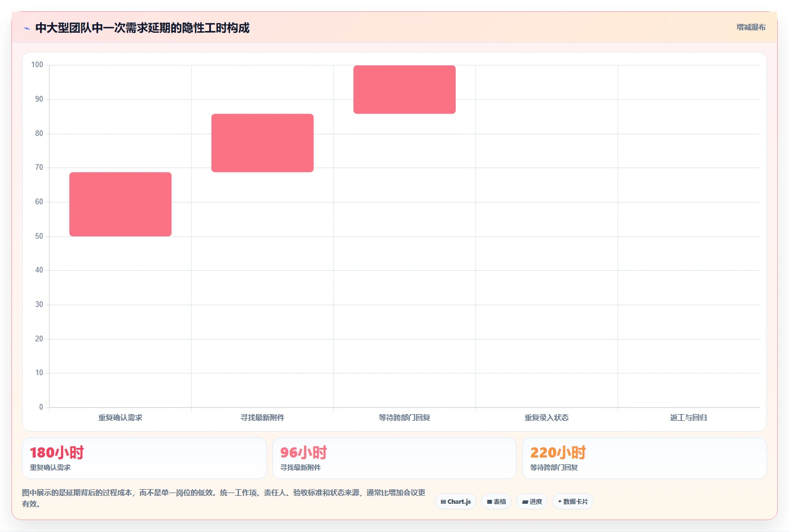Screen dimensions: 789x532
Task: Click the 等待跨部门回复 x-axis label
Action: click(404, 417)
